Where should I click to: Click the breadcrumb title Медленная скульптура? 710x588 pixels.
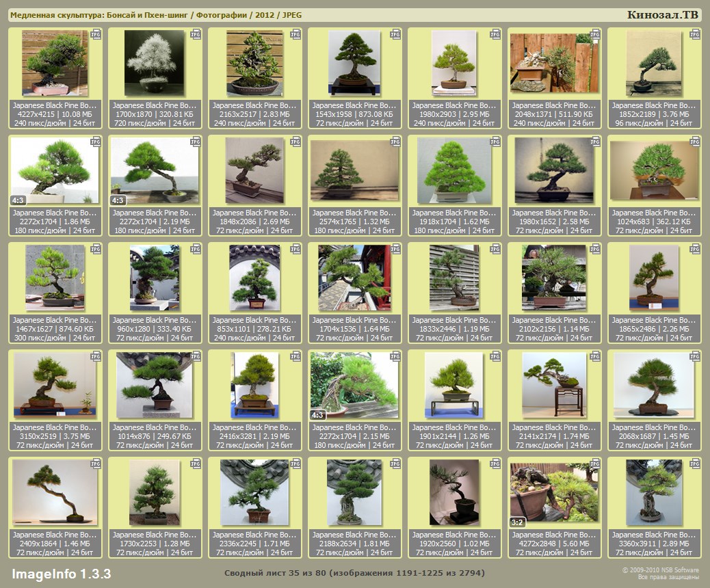[x=57, y=15]
